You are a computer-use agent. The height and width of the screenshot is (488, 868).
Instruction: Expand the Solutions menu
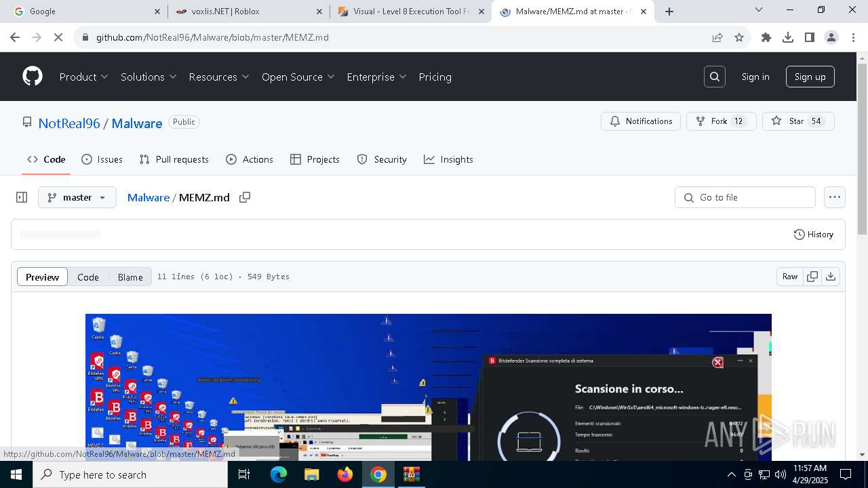149,77
